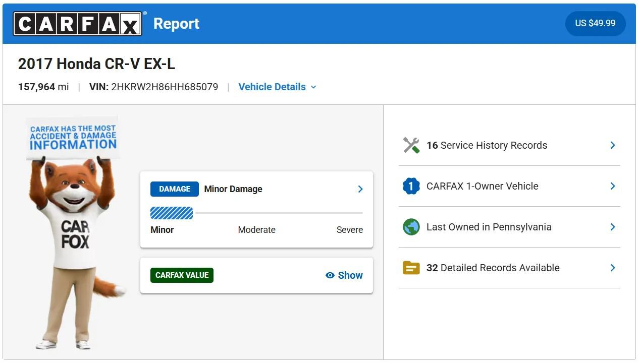Viewport: 639px width, 364px height.
Task: Click the US $49.99 price button
Action: coord(596,23)
